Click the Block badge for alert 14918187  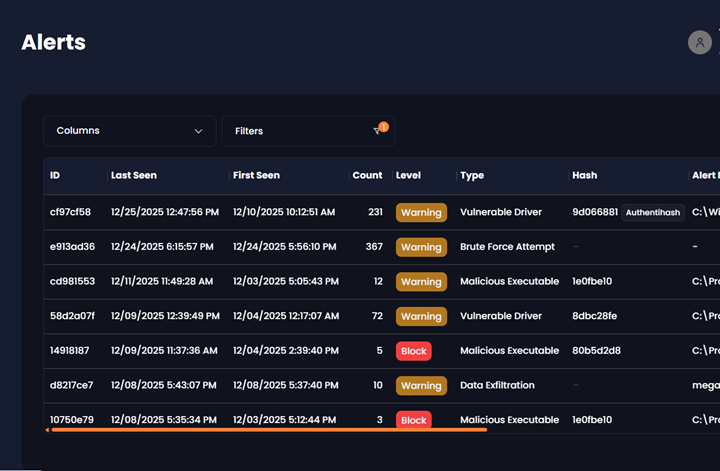tap(414, 351)
